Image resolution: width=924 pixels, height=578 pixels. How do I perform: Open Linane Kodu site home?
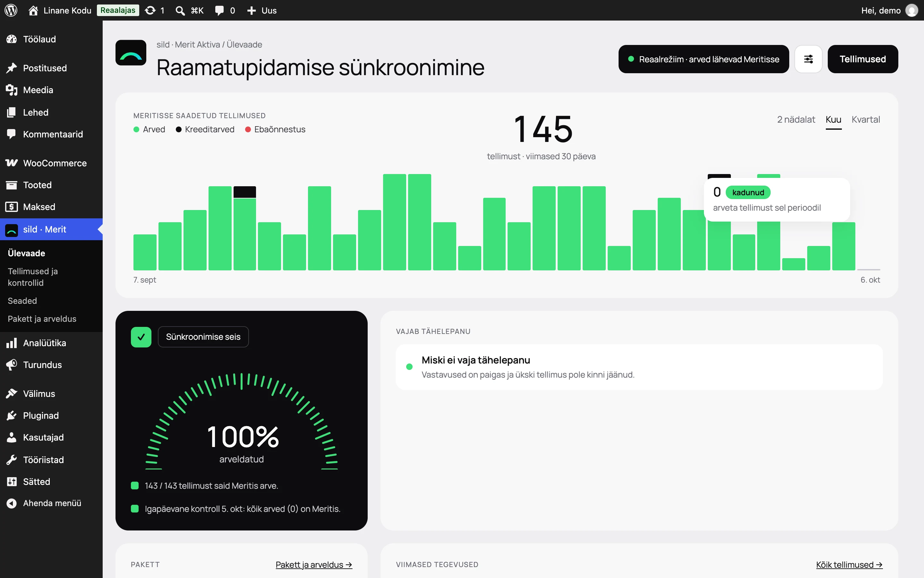coord(60,10)
